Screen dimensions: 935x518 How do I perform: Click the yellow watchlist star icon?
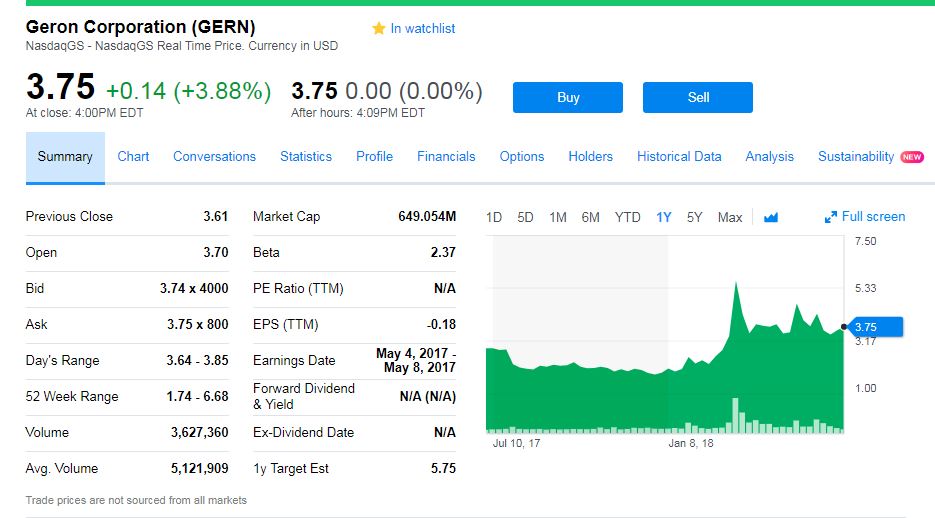(x=378, y=28)
